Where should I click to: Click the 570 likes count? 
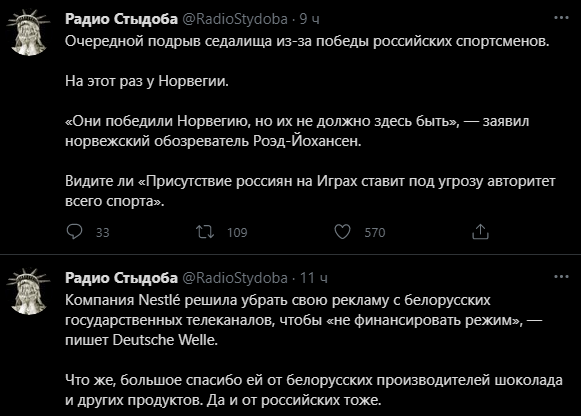click(375, 233)
